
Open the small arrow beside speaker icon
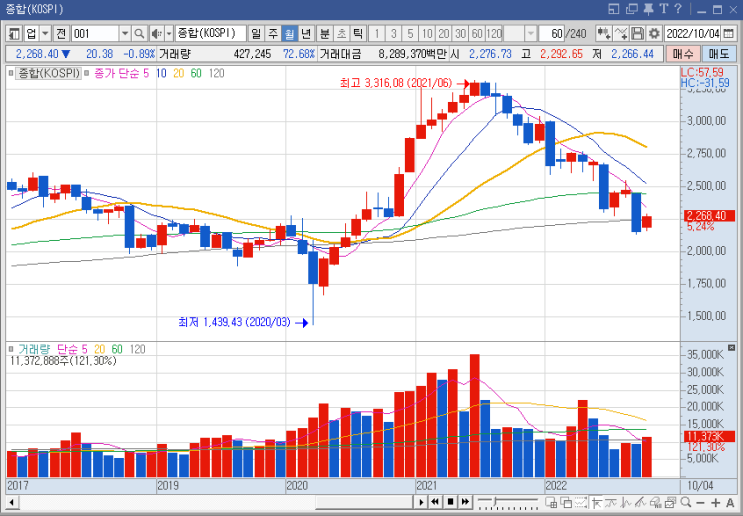click(x=169, y=34)
